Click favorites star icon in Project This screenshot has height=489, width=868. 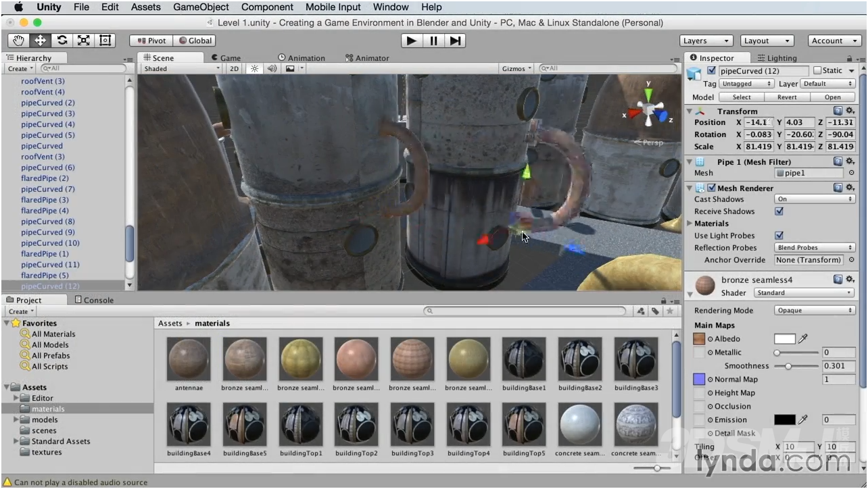click(670, 311)
